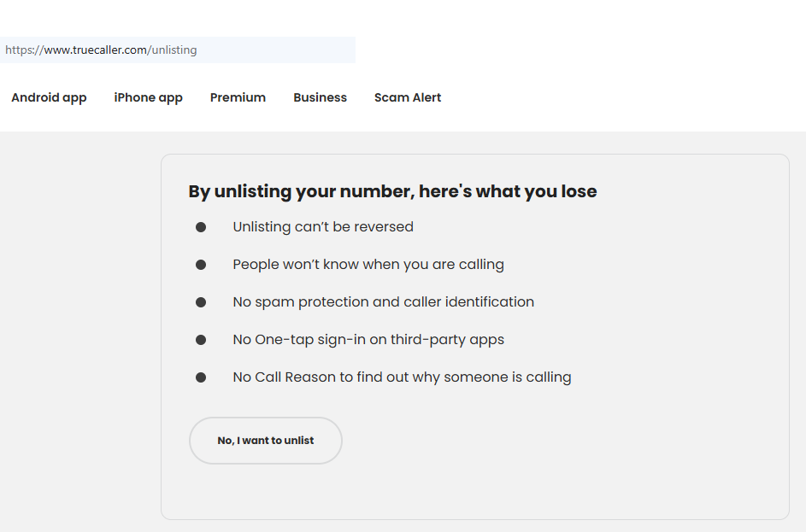Click the bullet beside the spam protection item
The width and height of the screenshot is (806, 532).
point(201,302)
